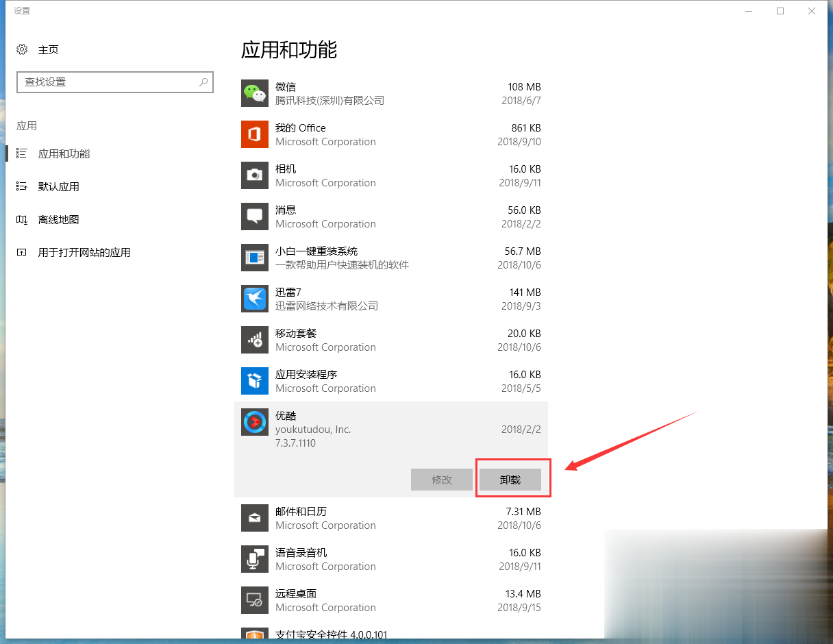Click the 2018/6/7 install date of 微信

pos(521,100)
